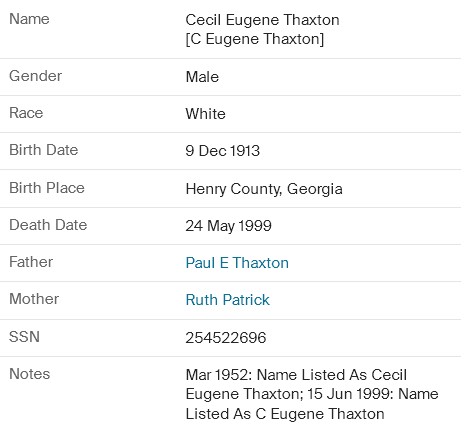Select the Race value White

coord(205,114)
